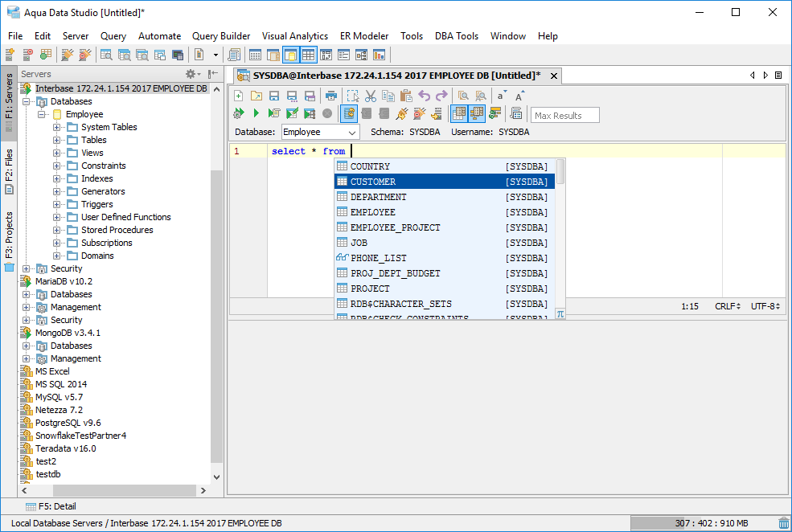Click the Select all dashed rectangle icon
The image size is (792, 532).
click(352, 96)
